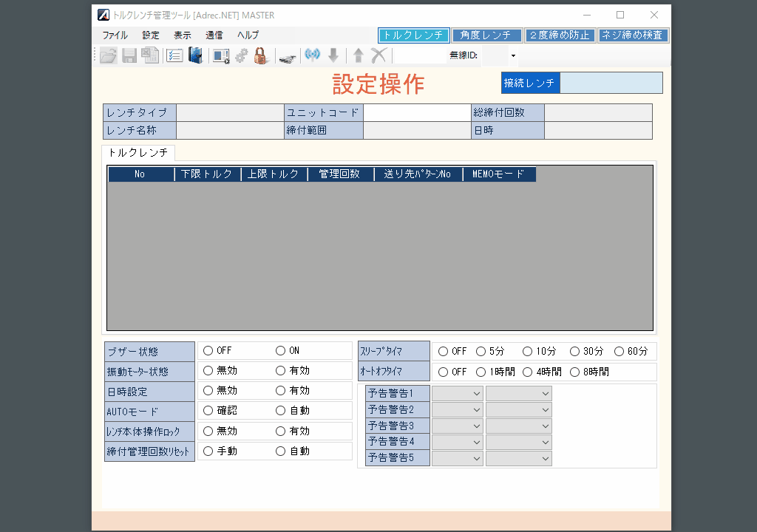Screen dimensions: 757x532
Task: Set オートオフタイマ to 4時間
Action: click(x=528, y=372)
